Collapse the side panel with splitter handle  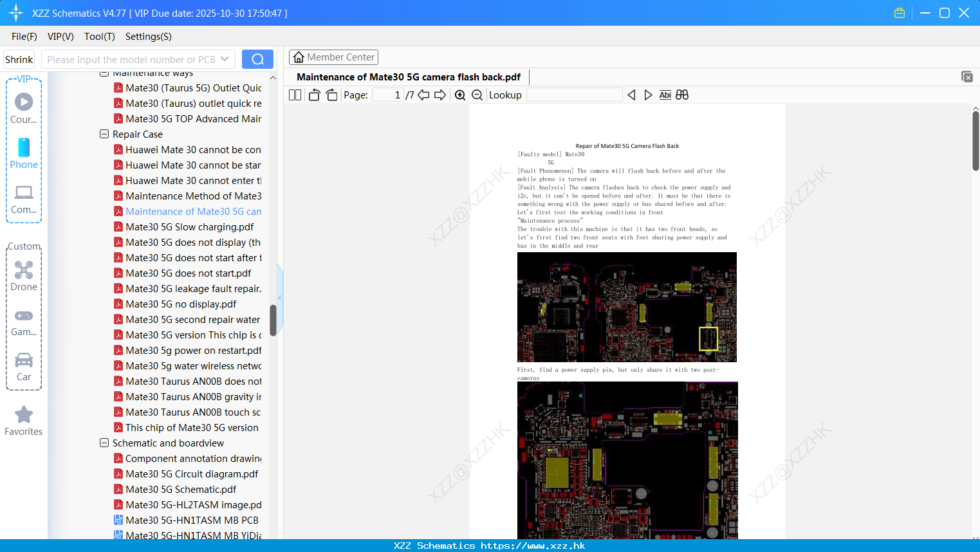pos(280,298)
